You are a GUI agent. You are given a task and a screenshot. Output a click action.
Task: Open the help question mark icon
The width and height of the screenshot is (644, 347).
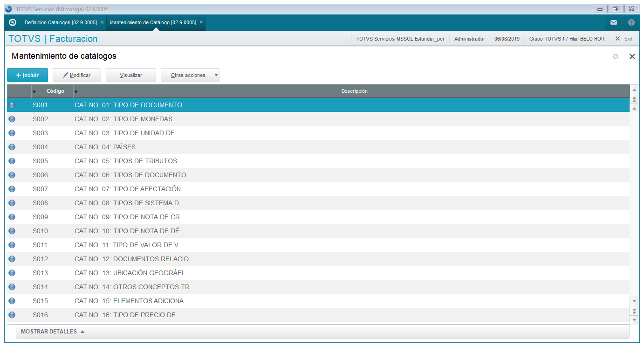pyautogui.click(x=631, y=22)
